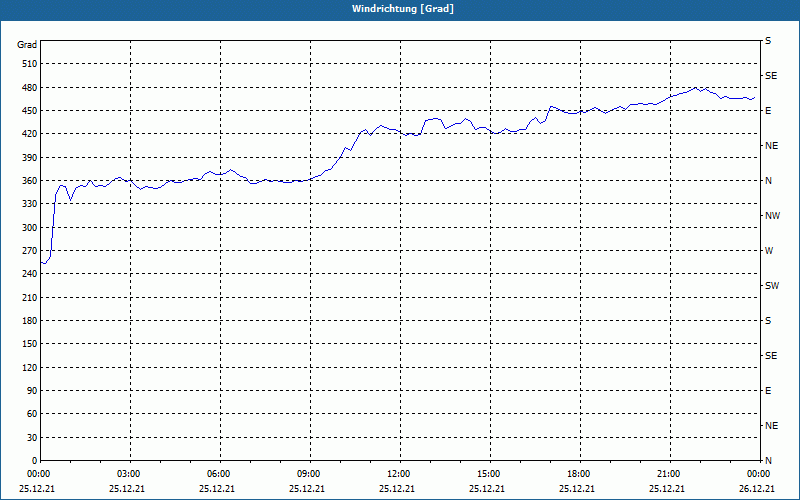Select the NE compass label between 30 and 60
Viewport: 800px width, 500px height.
point(771,426)
